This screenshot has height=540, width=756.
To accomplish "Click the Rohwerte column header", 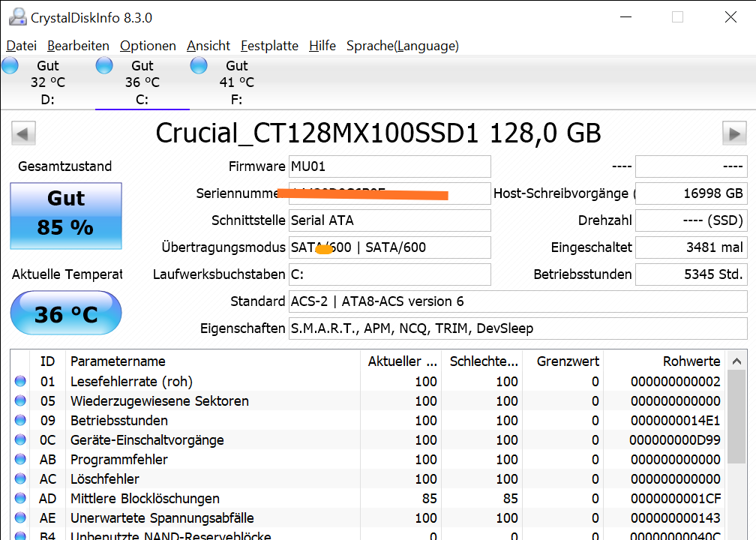I will (664, 361).
